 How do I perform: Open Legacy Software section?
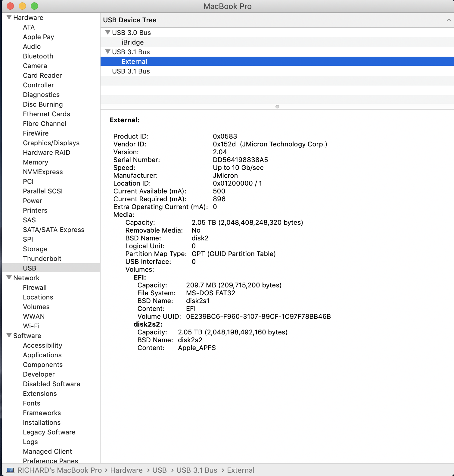(x=49, y=432)
